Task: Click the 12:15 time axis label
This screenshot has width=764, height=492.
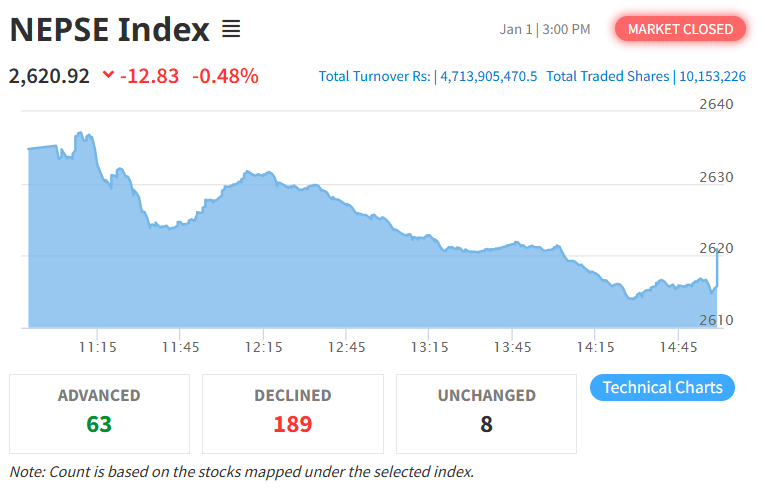Action: coord(262,347)
